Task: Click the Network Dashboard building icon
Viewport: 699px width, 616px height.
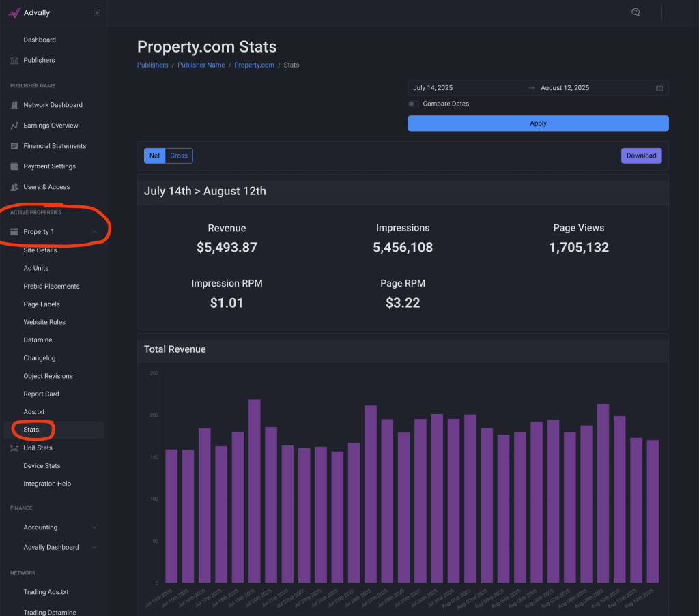Action: (x=14, y=105)
